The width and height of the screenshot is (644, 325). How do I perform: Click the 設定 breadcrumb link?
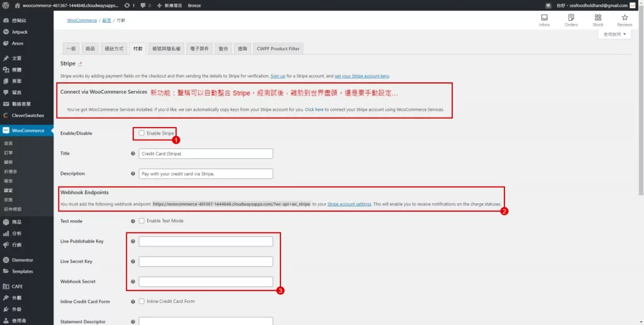tap(106, 20)
